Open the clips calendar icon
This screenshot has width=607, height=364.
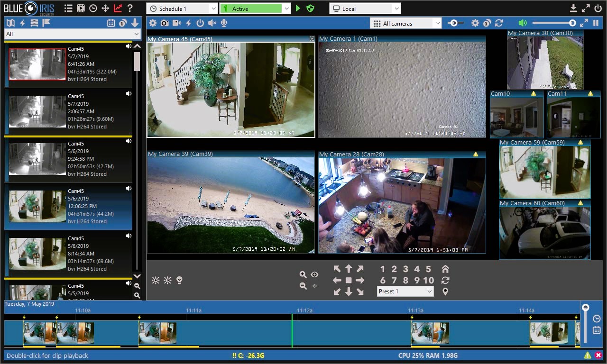tap(111, 23)
